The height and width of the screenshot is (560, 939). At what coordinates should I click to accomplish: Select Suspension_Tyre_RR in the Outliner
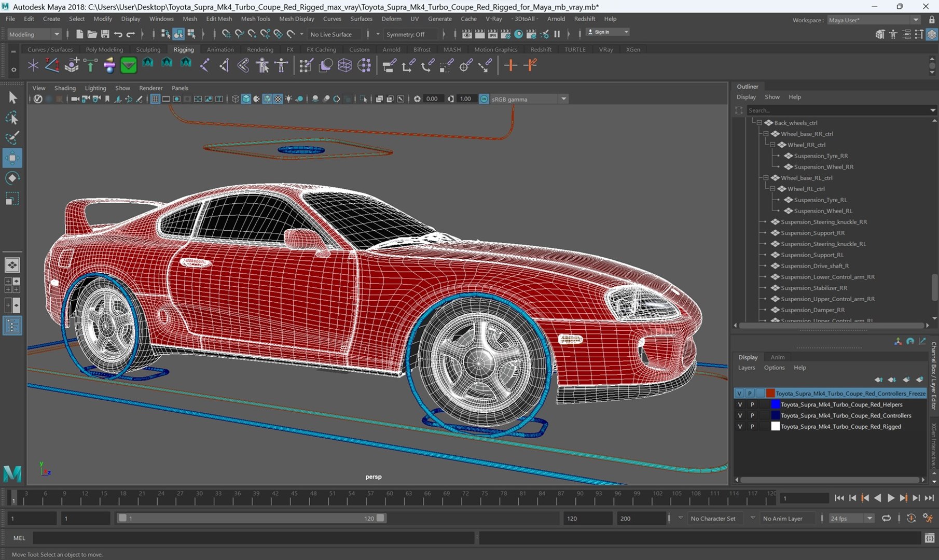(821, 156)
